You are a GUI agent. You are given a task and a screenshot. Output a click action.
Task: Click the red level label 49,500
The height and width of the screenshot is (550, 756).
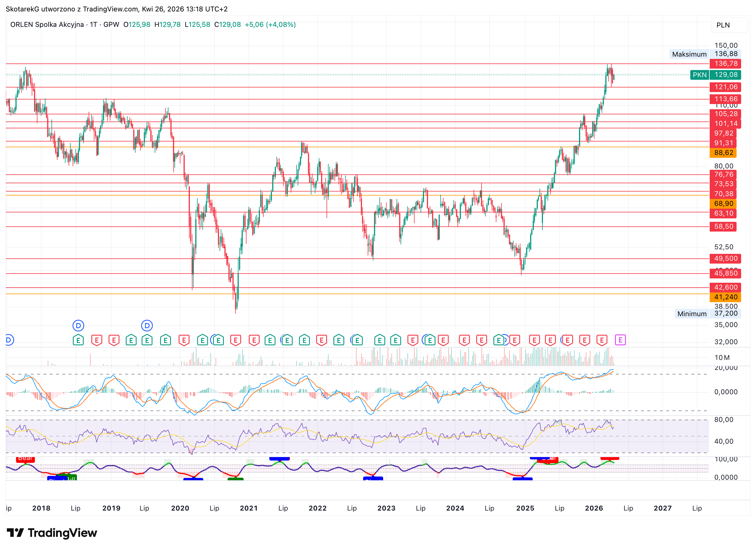click(725, 258)
